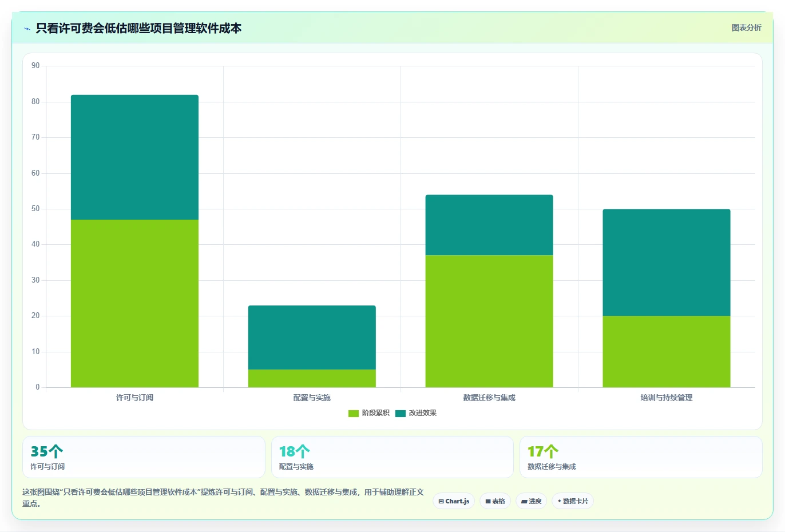The width and height of the screenshot is (785, 532).
Task: Click the green segment of 数据迁移与集成 bar
Action: [489, 321]
